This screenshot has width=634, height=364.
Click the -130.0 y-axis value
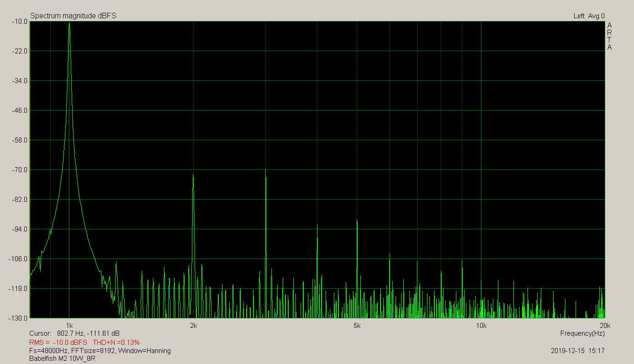(18, 318)
